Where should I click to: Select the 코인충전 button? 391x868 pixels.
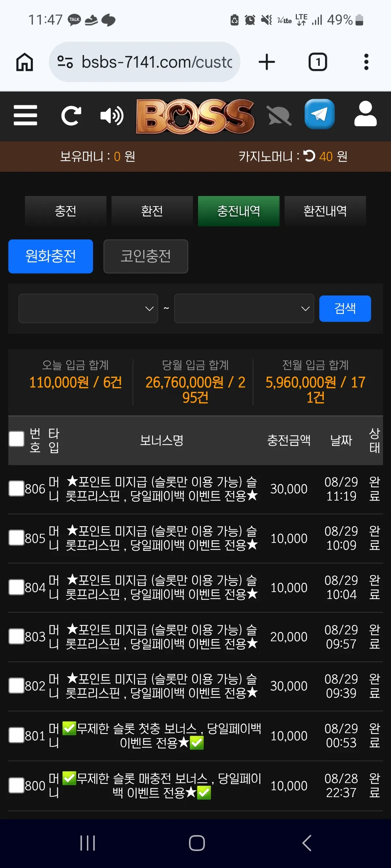click(146, 256)
